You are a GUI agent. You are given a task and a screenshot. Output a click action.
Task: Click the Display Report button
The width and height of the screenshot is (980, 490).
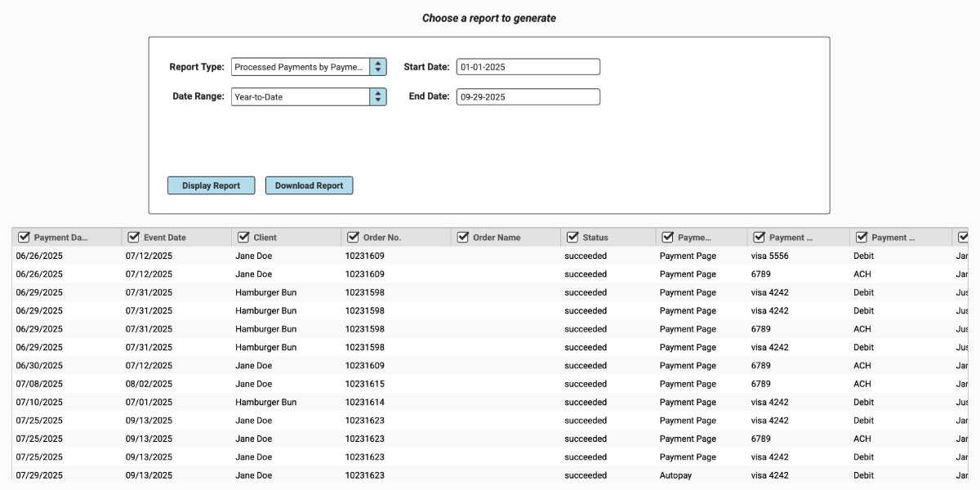point(211,185)
